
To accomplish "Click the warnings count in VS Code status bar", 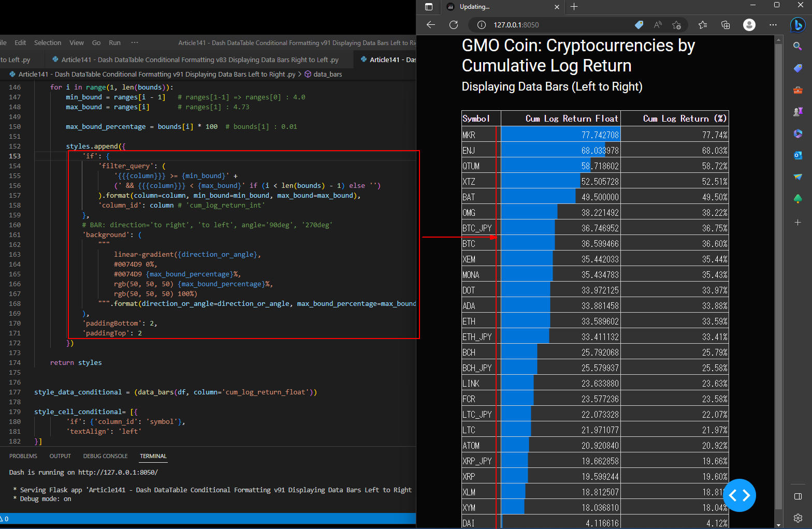I will [x=5, y=519].
